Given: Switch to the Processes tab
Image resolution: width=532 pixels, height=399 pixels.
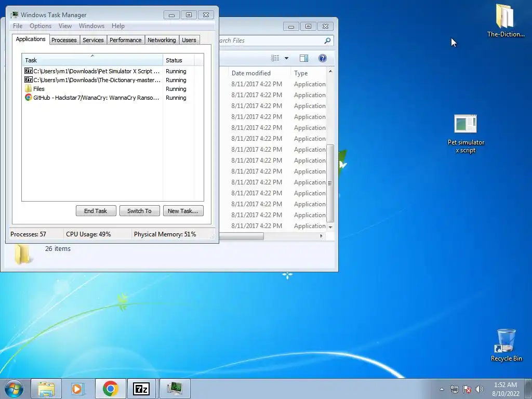Looking at the screenshot, I should [64, 40].
